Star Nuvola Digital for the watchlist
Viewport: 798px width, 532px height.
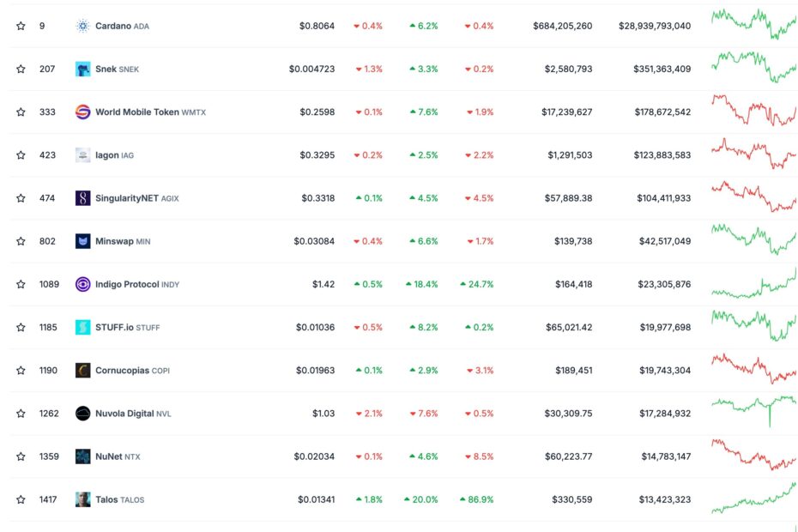click(21, 414)
